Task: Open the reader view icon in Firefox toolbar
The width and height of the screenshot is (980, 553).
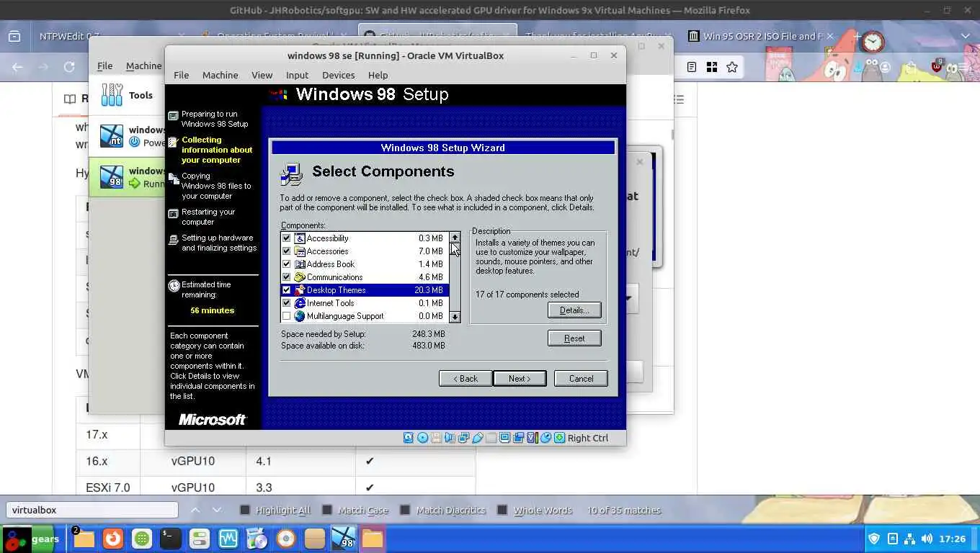Action: point(691,67)
